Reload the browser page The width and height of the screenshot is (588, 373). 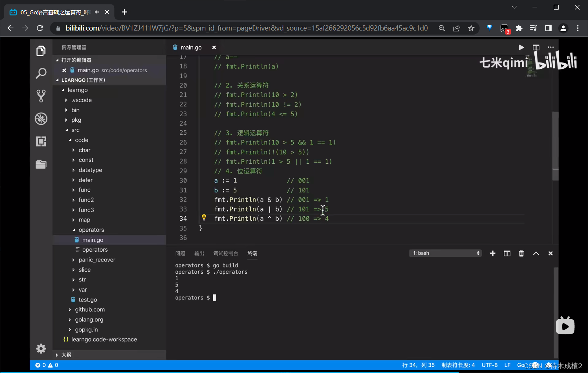pos(40,28)
